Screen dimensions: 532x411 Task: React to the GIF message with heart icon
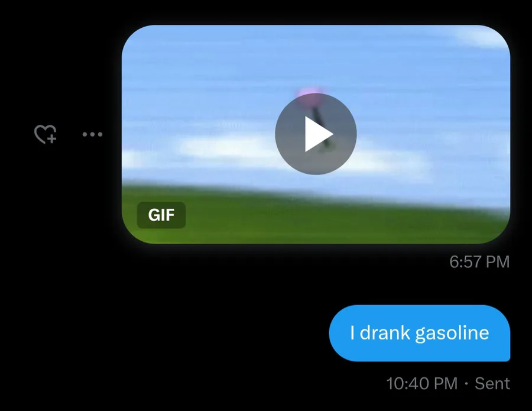45,134
